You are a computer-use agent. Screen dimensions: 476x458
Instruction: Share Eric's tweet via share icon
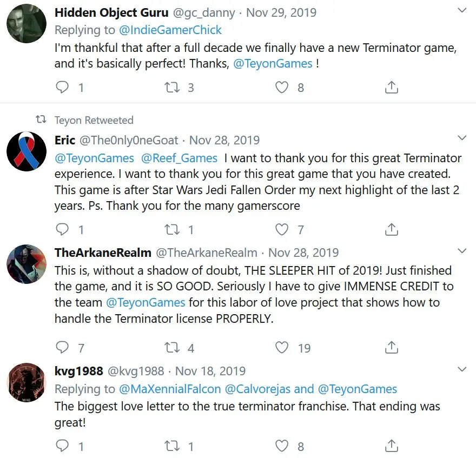point(392,230)
